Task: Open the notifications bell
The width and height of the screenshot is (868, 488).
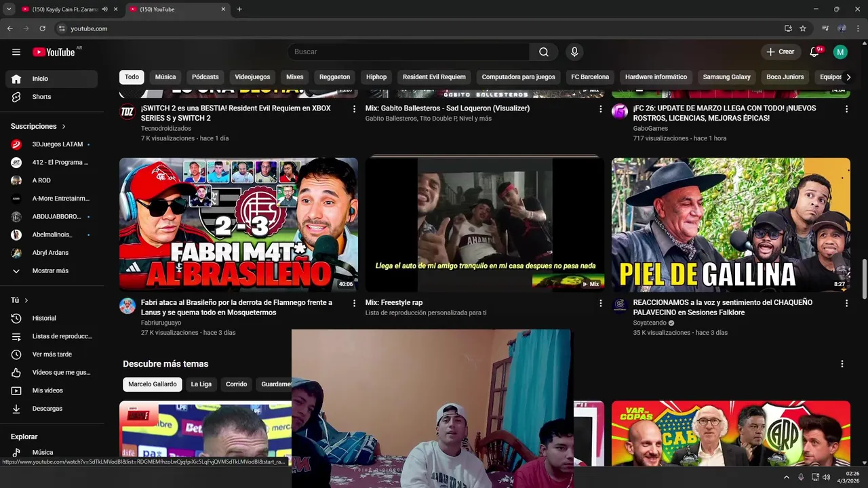Action: 815,52
